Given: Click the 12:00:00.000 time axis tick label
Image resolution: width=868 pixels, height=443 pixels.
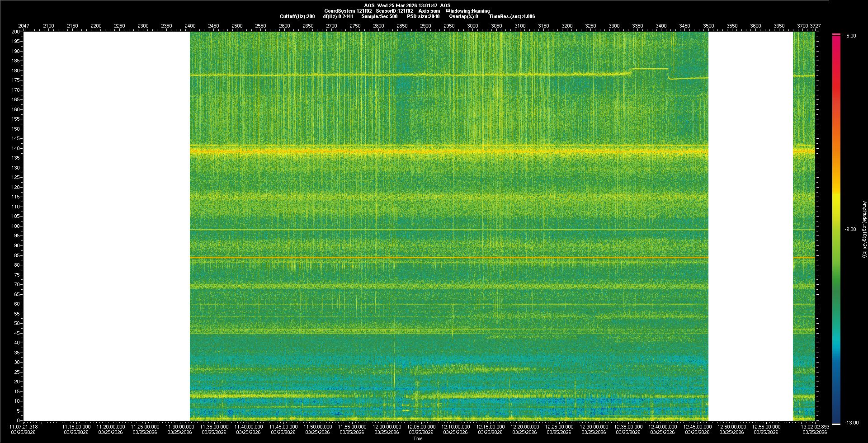Looking at the screenshot, I should point(387,427).
